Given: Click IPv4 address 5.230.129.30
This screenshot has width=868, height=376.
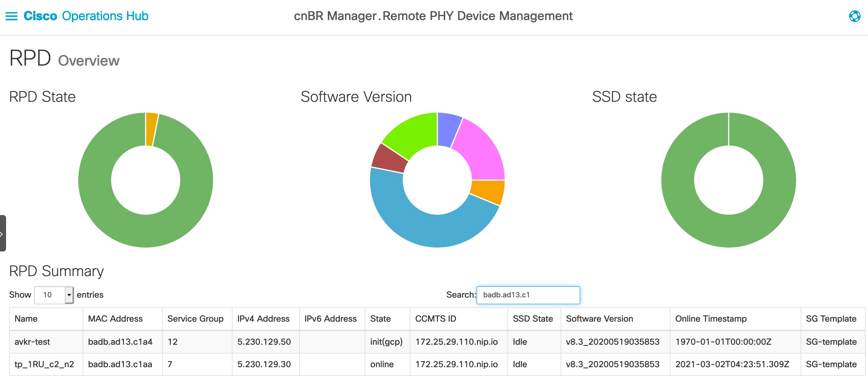Looking at the screenshot, I should (264, 364).
